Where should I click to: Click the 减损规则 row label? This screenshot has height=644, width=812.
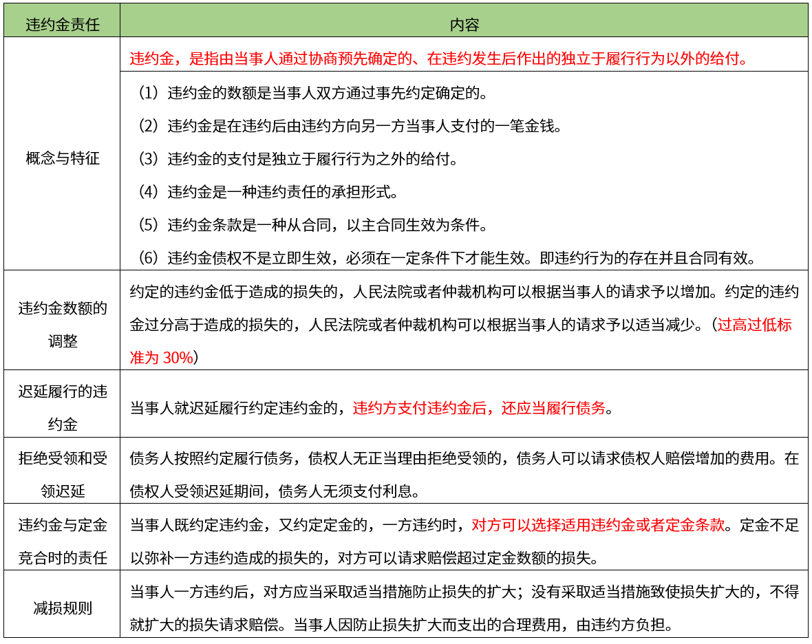pyautogui.click(x=62, y=608)
